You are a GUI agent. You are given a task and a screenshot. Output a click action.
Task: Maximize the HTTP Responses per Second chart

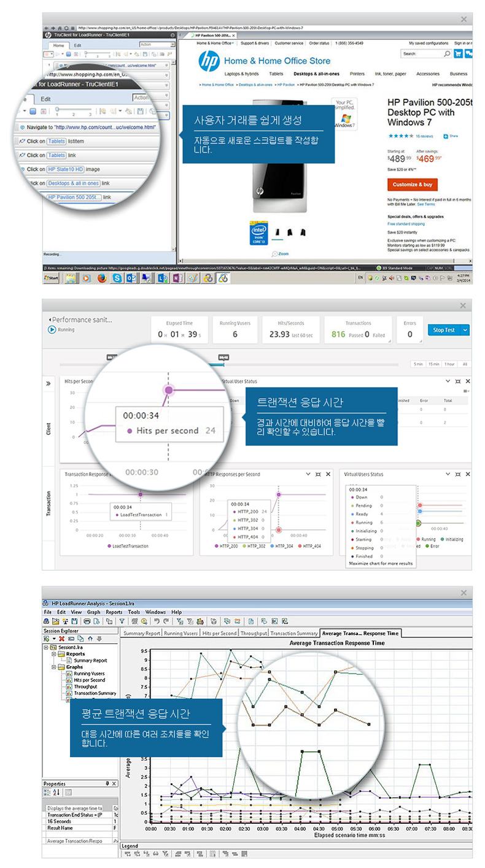(x=317, y=474)
